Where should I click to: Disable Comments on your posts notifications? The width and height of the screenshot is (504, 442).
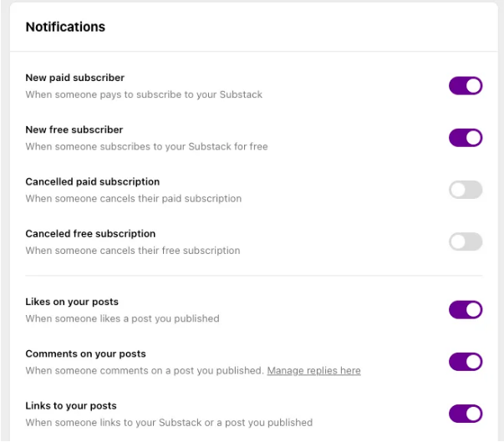click(466, 362)
